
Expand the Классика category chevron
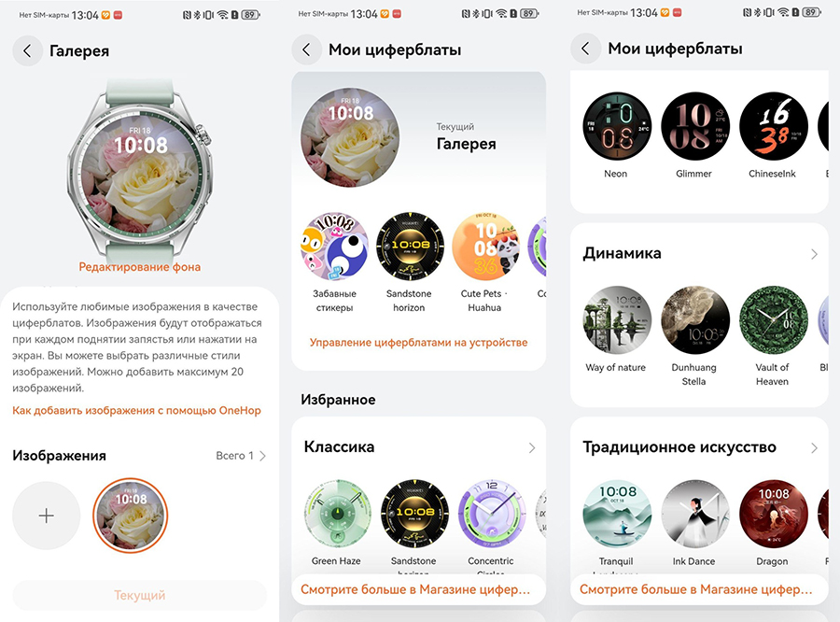tap(531, 447)
